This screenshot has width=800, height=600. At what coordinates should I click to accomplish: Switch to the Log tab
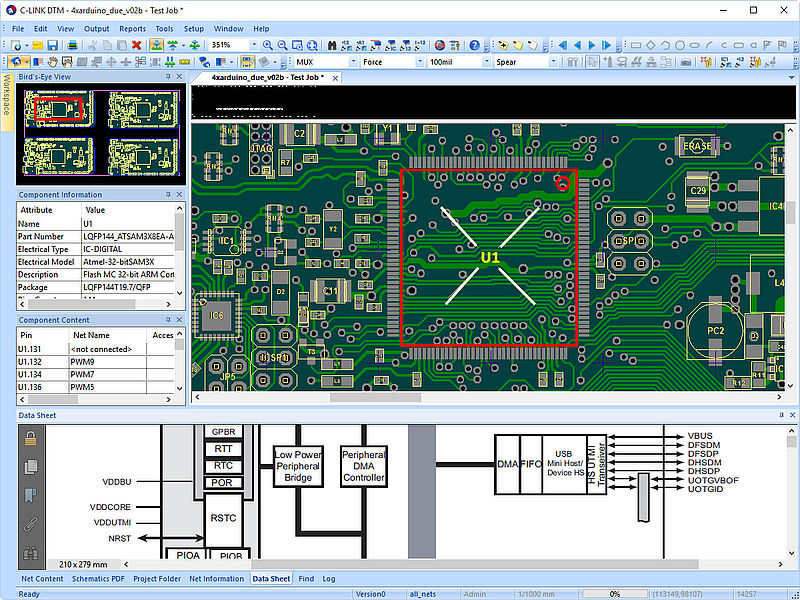(x=329, y=579)
